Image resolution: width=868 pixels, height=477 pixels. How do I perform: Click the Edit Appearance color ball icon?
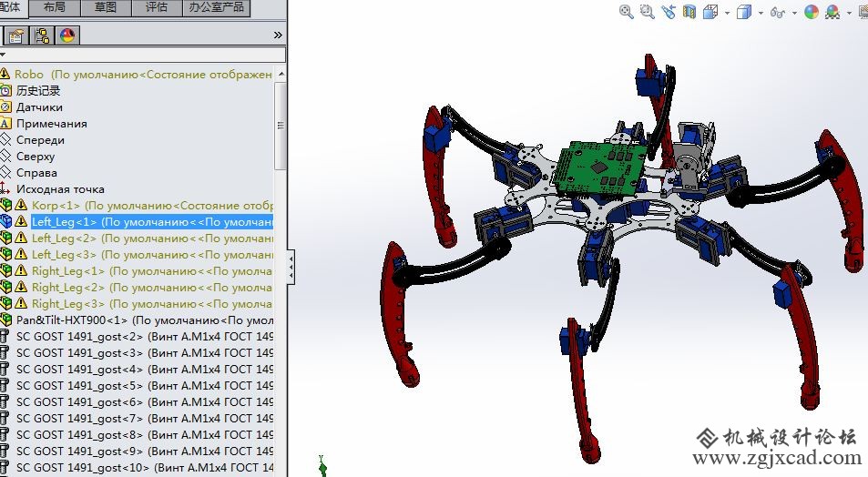pyautogui.click(x=812, y=12)
